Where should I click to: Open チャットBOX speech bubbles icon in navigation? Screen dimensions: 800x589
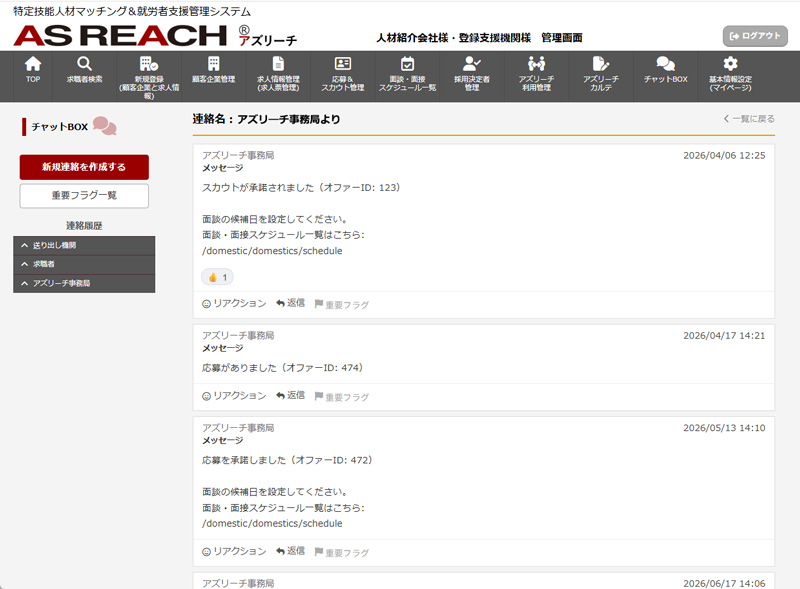tap(666, 64)
